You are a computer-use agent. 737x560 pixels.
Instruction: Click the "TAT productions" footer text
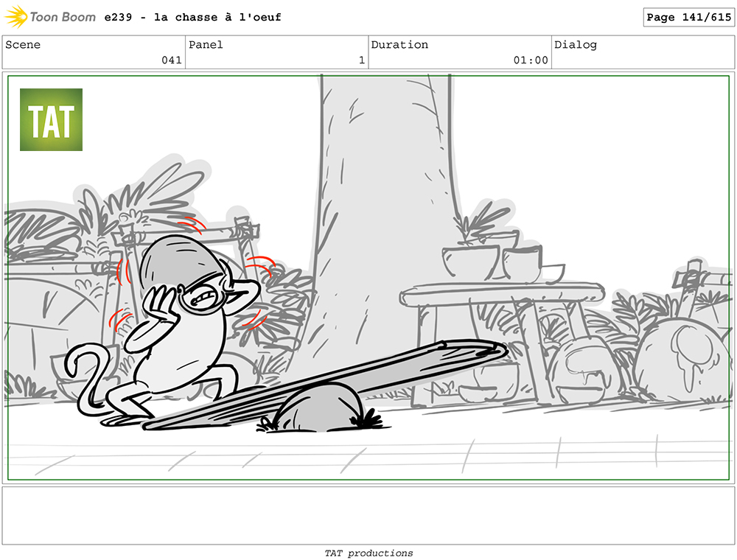368,553
